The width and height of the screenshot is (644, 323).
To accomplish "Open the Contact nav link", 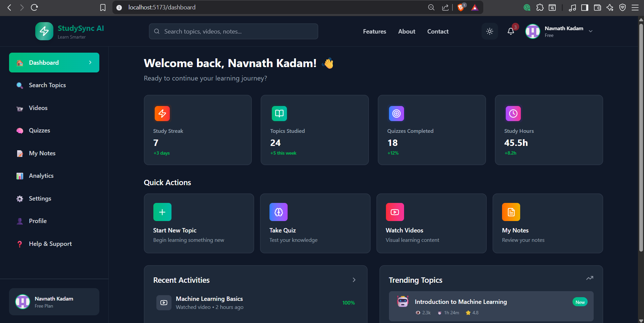I will coord(438,31).
